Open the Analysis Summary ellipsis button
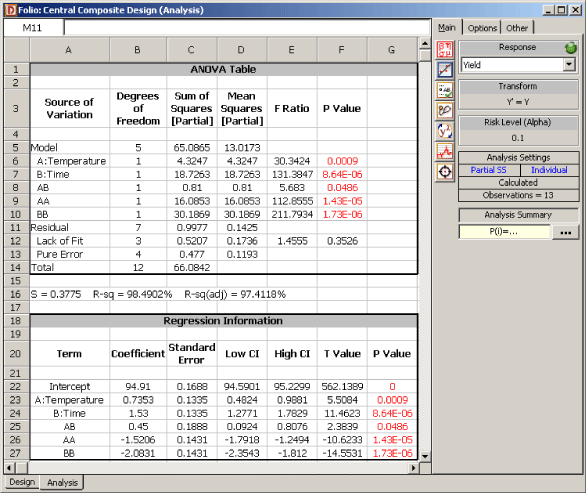The height and width of the screenshot is (493, 586). click(x=565, y=232)
